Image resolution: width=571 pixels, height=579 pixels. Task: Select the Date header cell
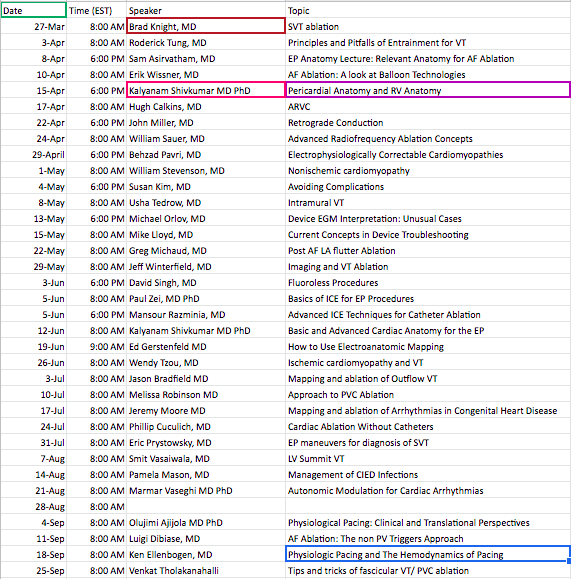34,10
